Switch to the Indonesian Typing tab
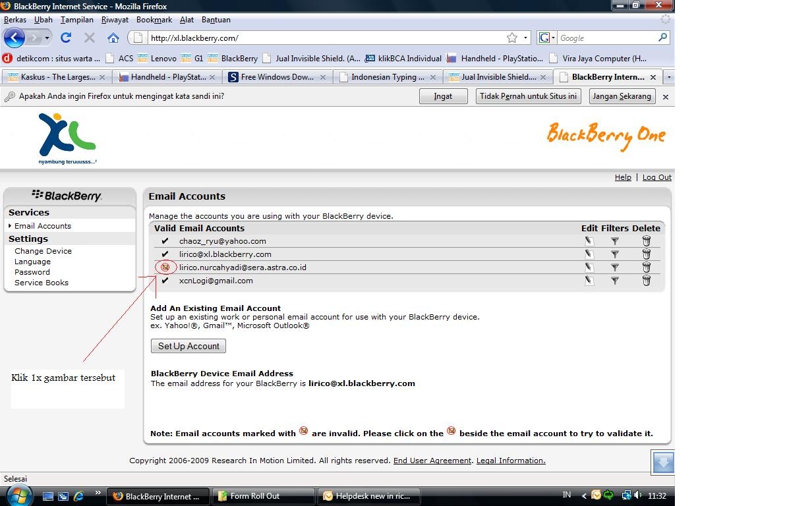 [388, 77]
